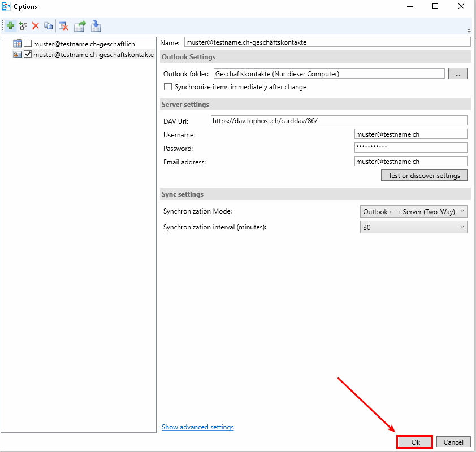Image resolution: width=476 pixels, height=452 pixels.
Task: Click the green plus add profile icon
Action: 11,25
